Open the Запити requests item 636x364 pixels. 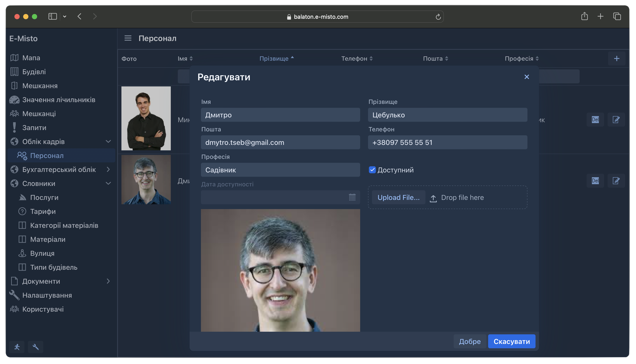pos(61,127)
